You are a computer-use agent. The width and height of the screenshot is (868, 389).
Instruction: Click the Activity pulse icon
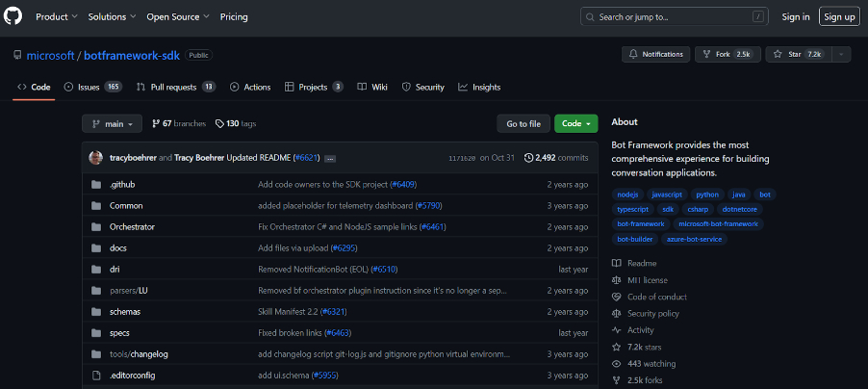(x=616, y=330)
